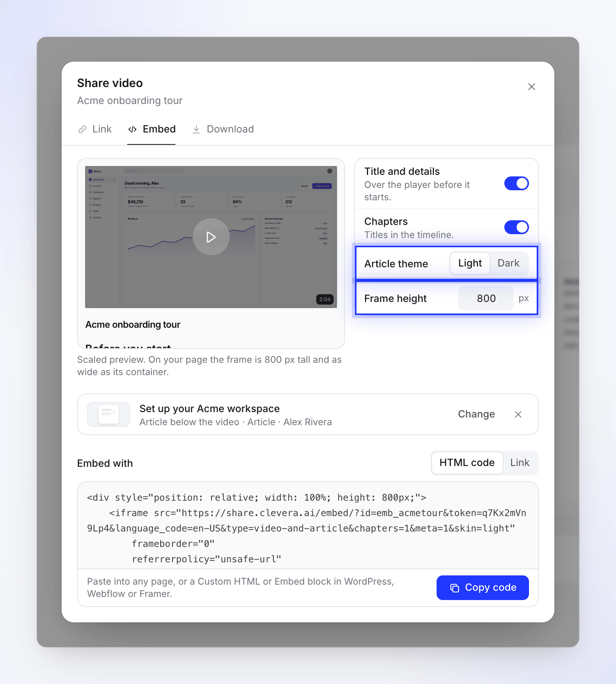Screen dimensions: 616x684
Task: Click "Set up your Acme workspace" title
Action: pos(209,409)
